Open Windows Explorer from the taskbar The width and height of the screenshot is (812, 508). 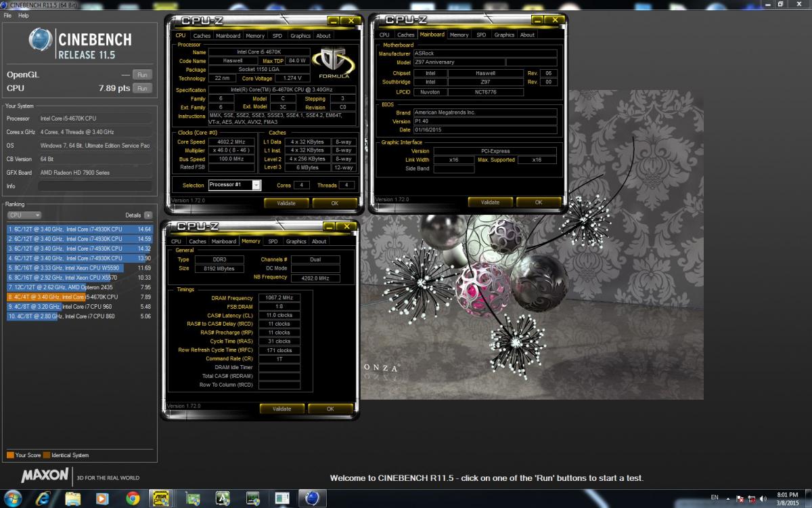(x=73, y=499)
